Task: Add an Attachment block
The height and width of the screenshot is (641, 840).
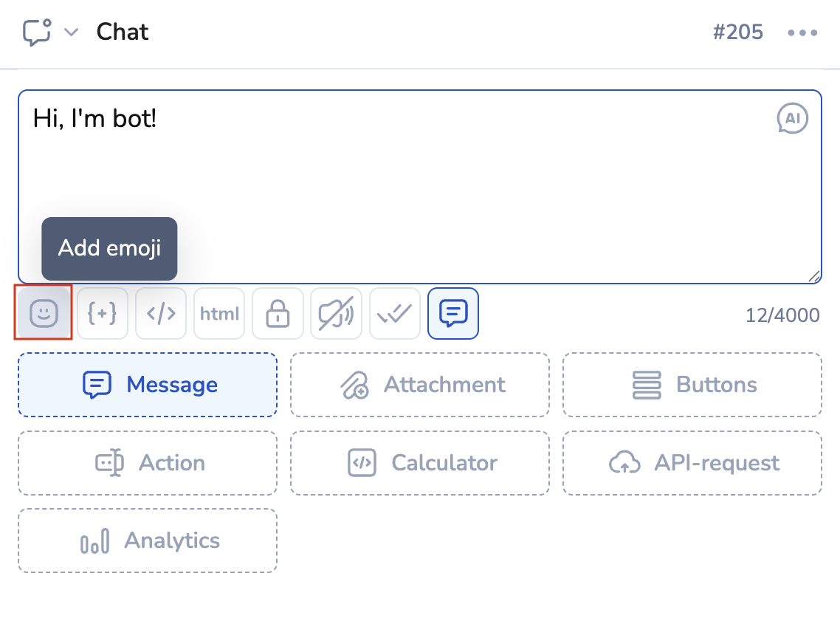Action: pos(420,385)
